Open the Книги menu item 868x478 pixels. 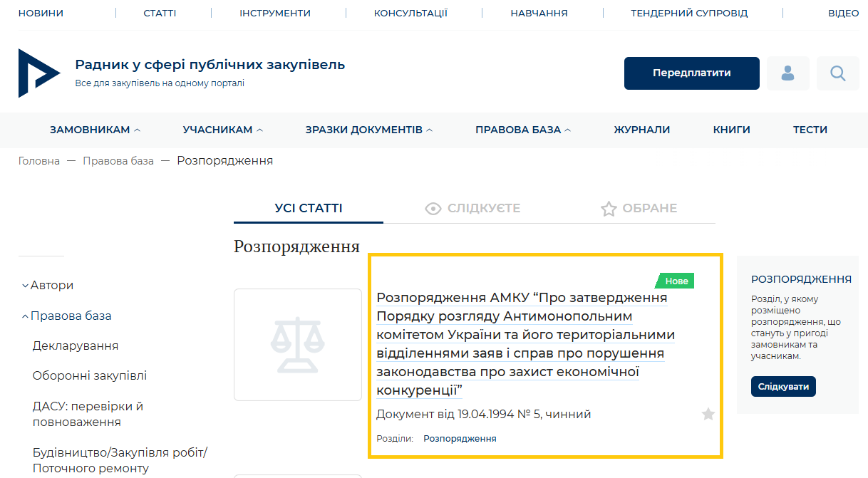(x=732, y=130)
